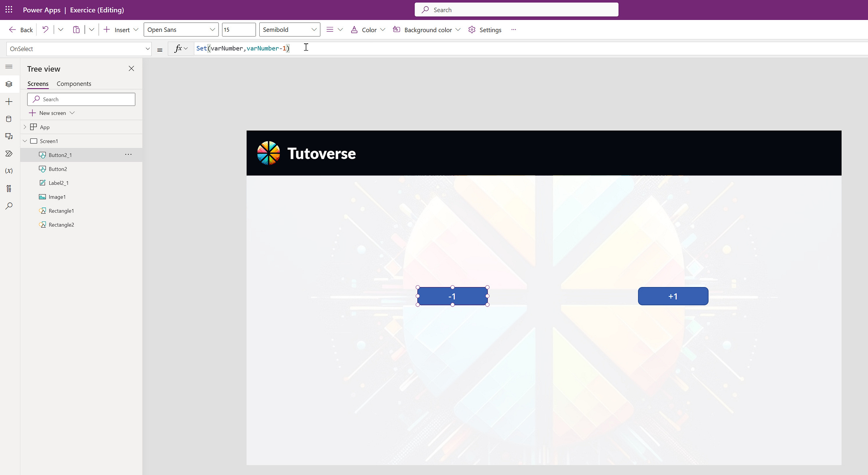Click the Back button
The image size is (868, 475).
tap(21, 30)
